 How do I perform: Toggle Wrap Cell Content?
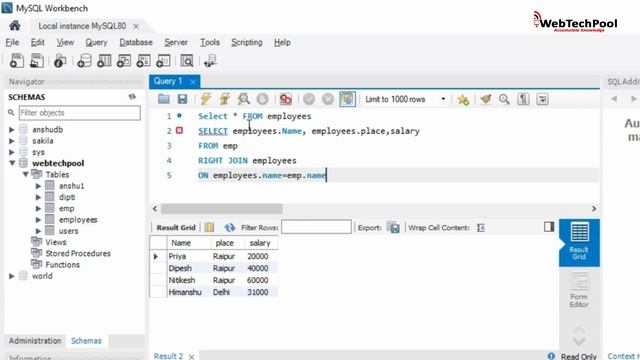(x=481, y=228)
